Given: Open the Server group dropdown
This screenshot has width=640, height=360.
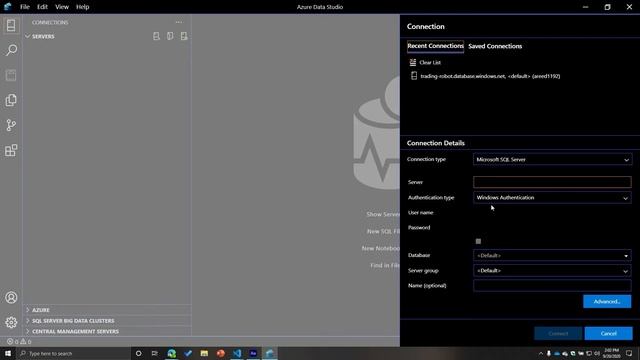Looking at the screenshot, I should point(552,271).
